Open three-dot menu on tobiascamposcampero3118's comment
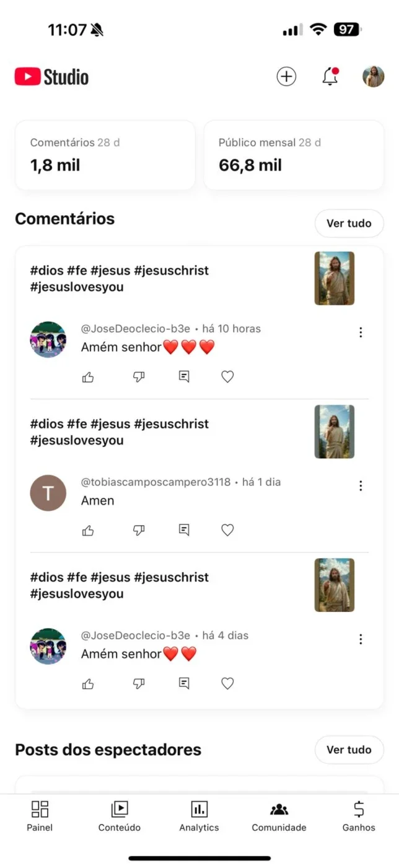Image resolution: width=399 pixels, height=868 pixels. click(361, 486)
